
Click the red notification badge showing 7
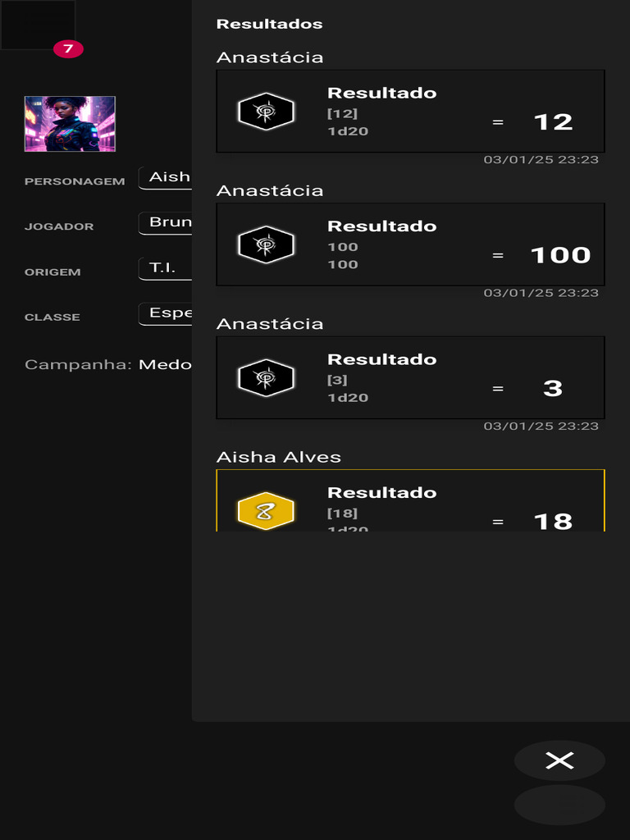[x=68, y=49]
